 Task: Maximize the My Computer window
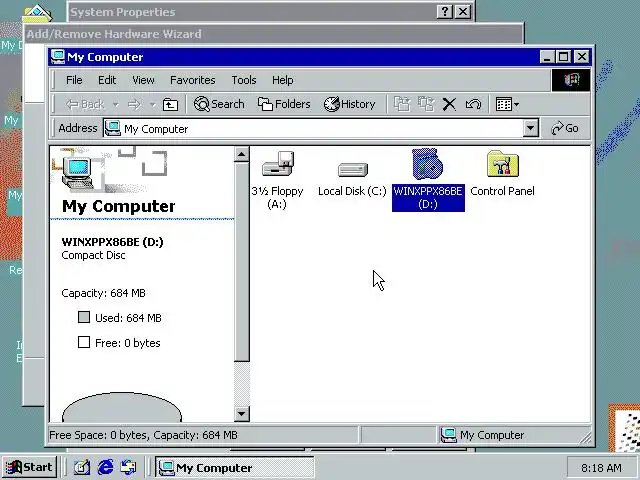(564, 57)
